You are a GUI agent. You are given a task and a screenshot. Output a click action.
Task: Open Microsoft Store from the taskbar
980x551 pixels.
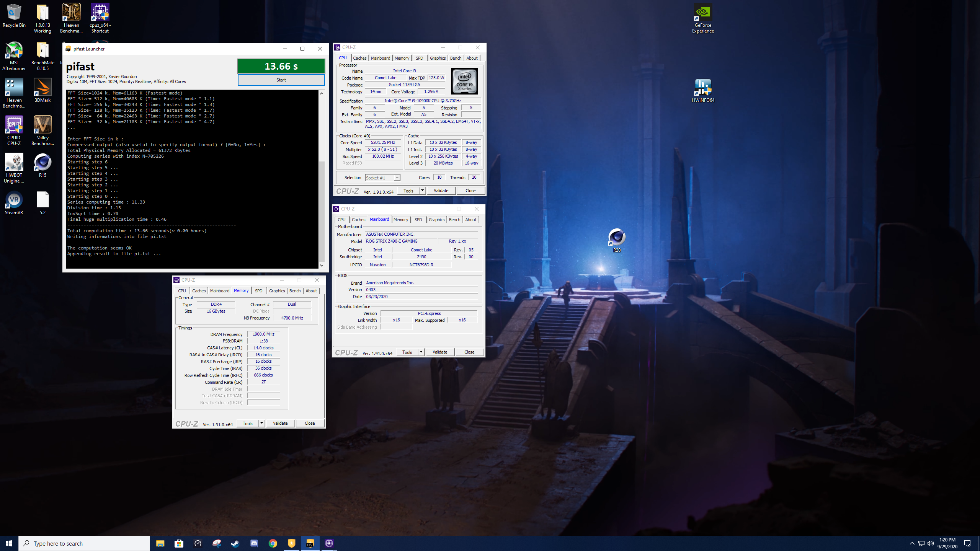[x=179, y=543]
